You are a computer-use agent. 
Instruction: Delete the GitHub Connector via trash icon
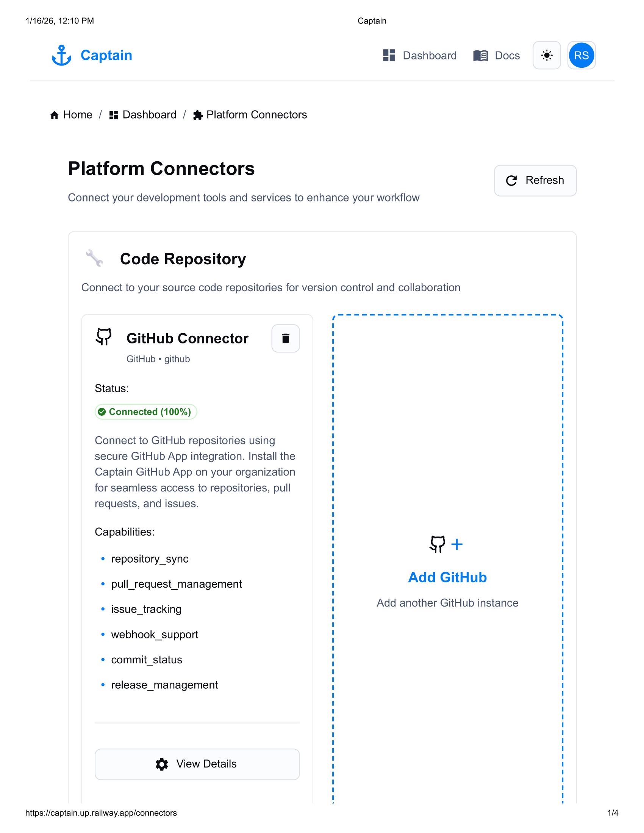285,338
